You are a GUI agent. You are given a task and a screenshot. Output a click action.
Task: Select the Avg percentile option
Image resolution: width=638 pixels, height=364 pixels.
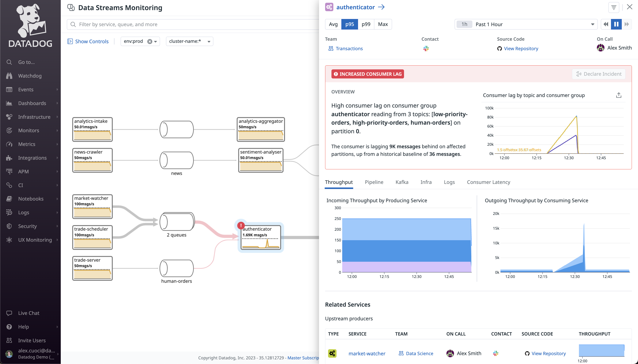(x=333, y=24)
